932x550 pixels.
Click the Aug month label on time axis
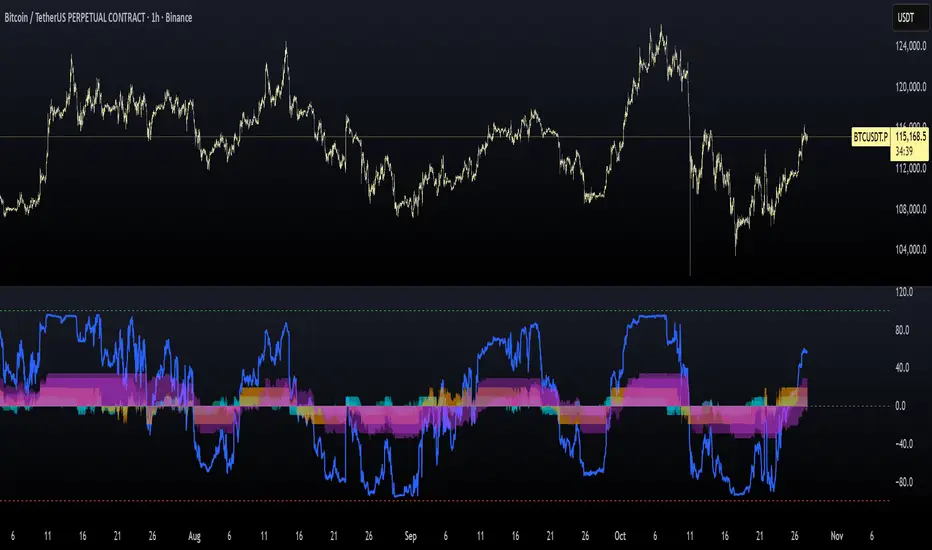pyautogui.click(x=194, y=536)
